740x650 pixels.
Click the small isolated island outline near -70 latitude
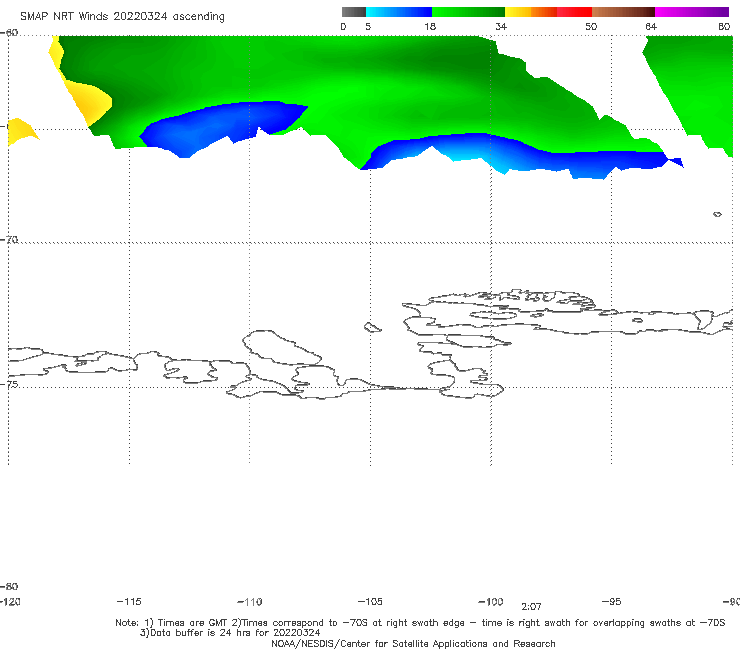pyautogui.click(x=717, y=214)
